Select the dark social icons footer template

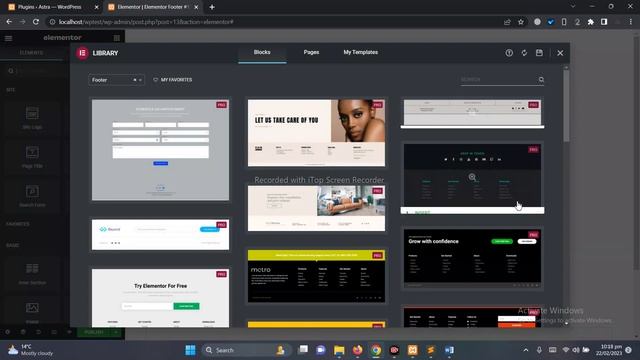[x=472, y=177]
